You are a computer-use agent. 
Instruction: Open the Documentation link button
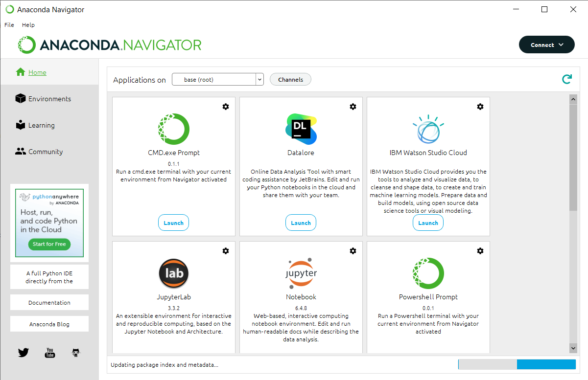pos(49,302)
